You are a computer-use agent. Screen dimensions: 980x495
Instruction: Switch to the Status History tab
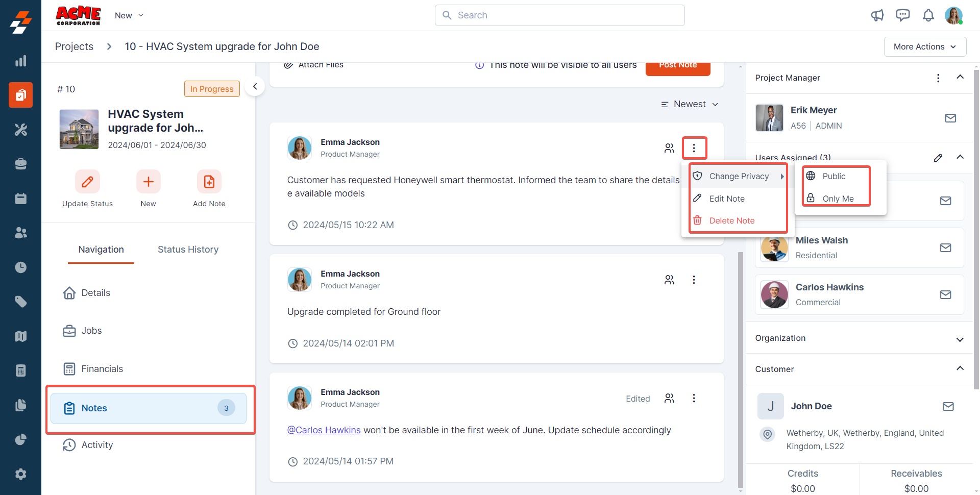tap(188, 250)
